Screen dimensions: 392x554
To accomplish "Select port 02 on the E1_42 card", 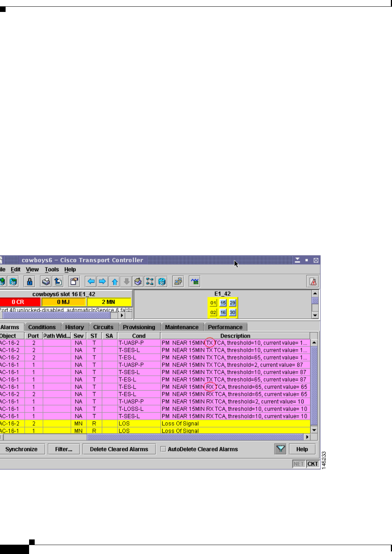I will coord(213,313).
